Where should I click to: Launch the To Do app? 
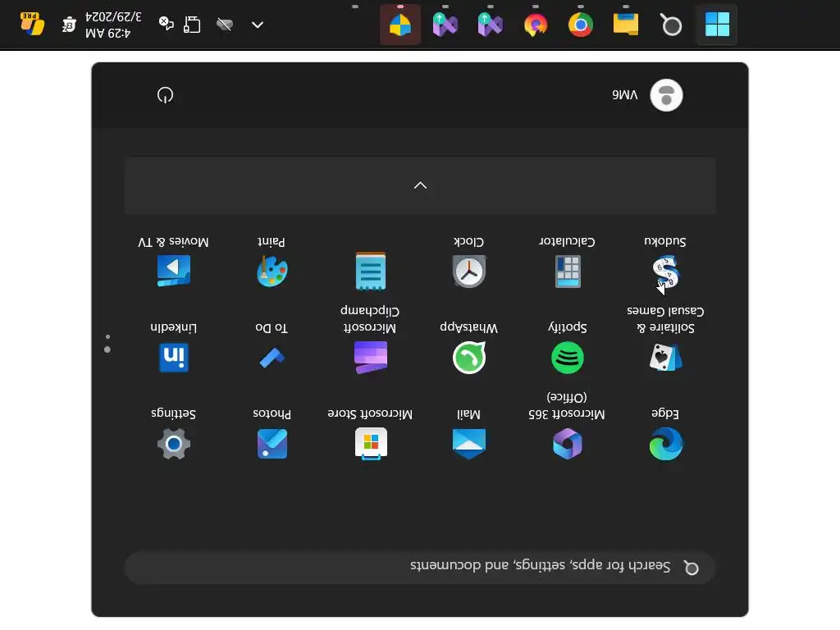coord(272,358)
